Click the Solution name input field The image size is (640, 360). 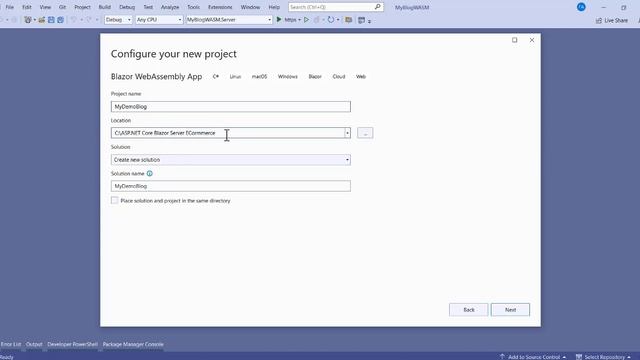231,186
